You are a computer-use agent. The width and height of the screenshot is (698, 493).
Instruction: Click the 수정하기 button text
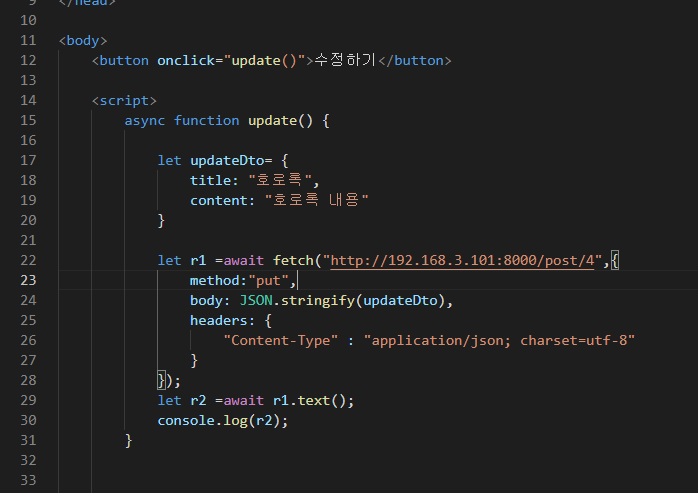coord(345,60)
